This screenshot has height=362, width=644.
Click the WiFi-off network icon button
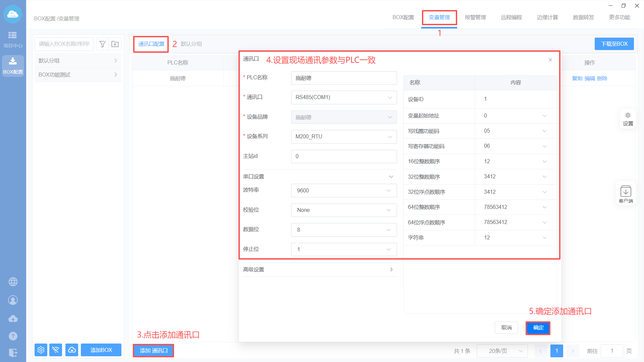click(56, 350)
